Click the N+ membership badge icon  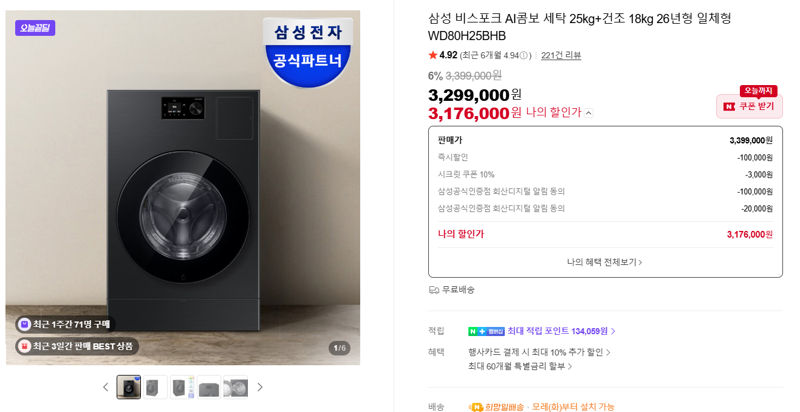(x=486, y=331)
